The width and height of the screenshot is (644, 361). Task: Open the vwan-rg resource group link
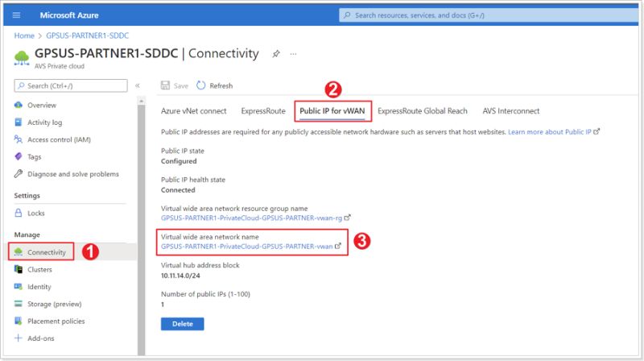[x=251, y=218]
